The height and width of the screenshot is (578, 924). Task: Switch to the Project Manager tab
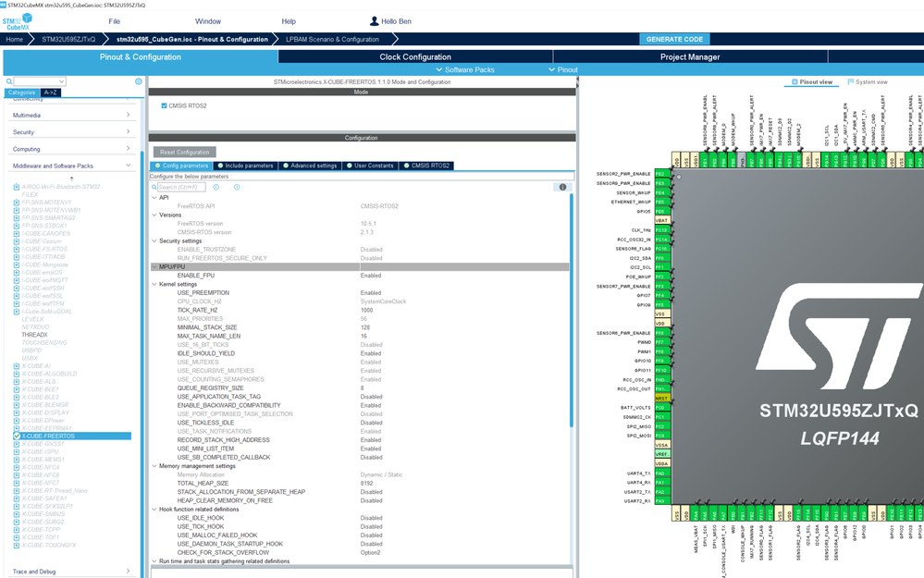point(690,56)
